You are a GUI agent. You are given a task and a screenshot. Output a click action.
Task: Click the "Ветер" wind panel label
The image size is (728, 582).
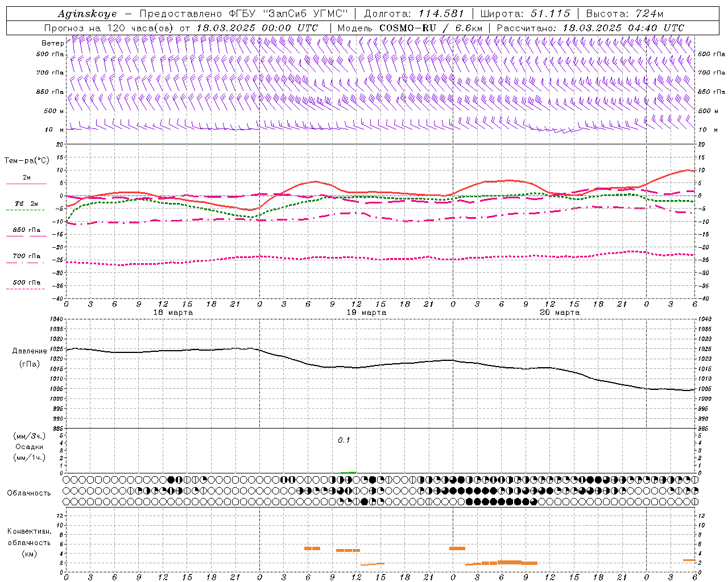52,43
